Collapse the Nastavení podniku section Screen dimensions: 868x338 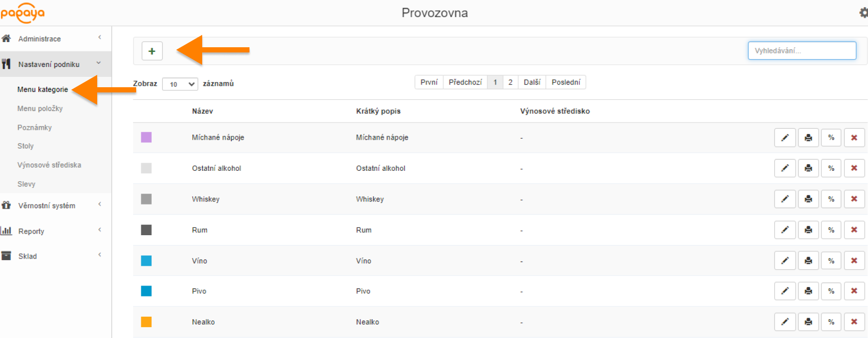coord(49,64)
